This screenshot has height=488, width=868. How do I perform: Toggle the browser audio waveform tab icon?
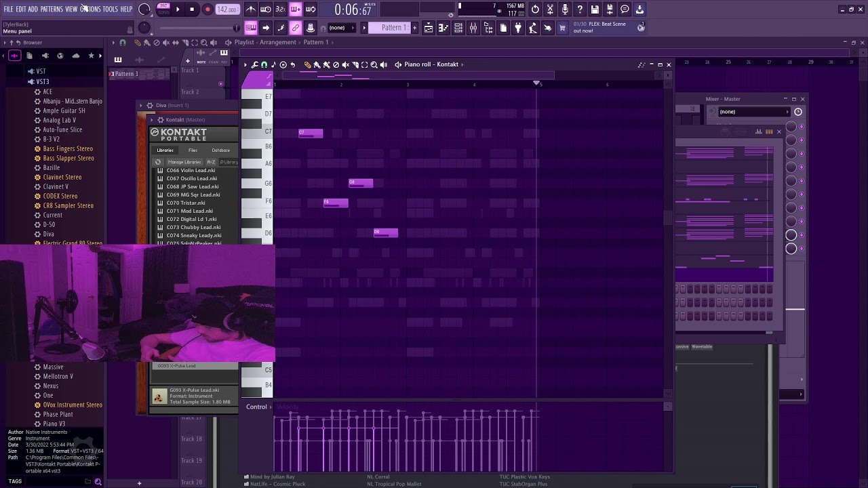pos(14,56)
